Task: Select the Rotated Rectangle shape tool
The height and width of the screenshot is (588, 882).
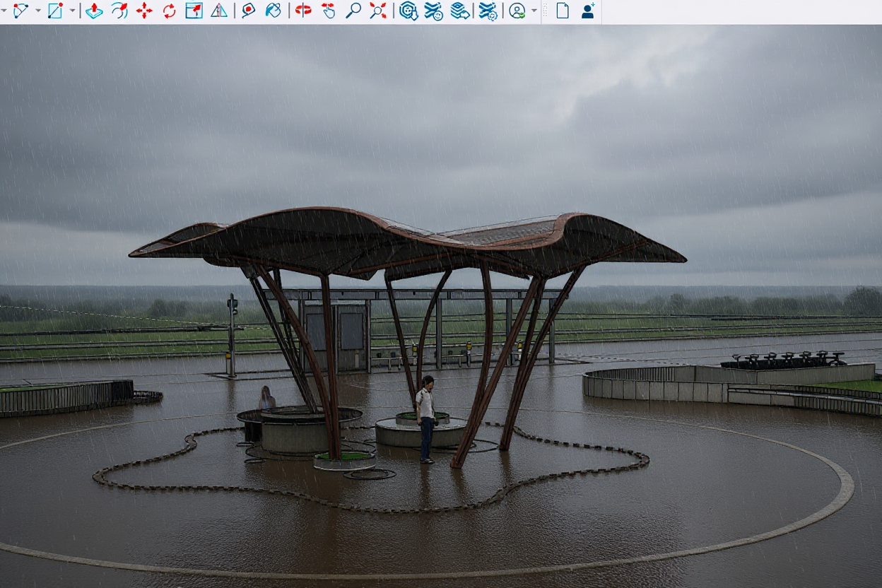Action: point(55,11)
